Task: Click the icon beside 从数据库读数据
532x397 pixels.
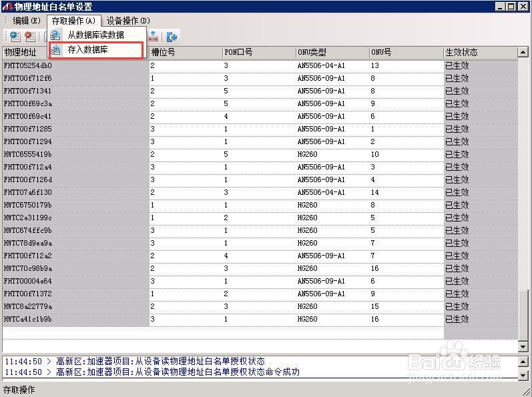Action: [55, 35]
